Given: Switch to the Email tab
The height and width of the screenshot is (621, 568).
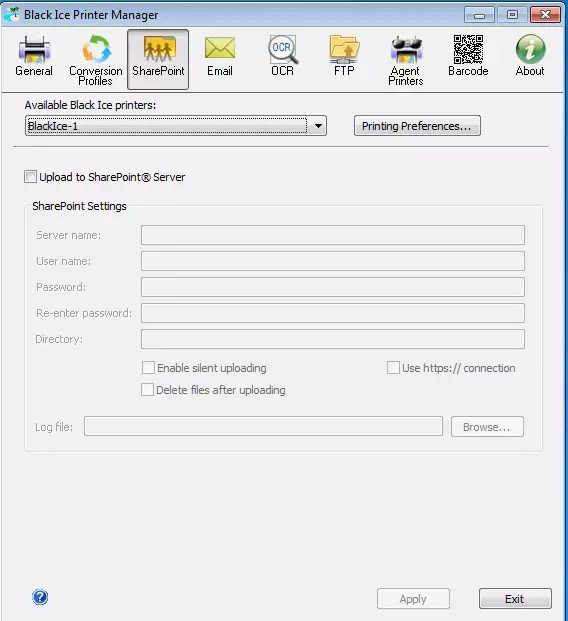Looking at the screenshot, I should click(220, 56).
